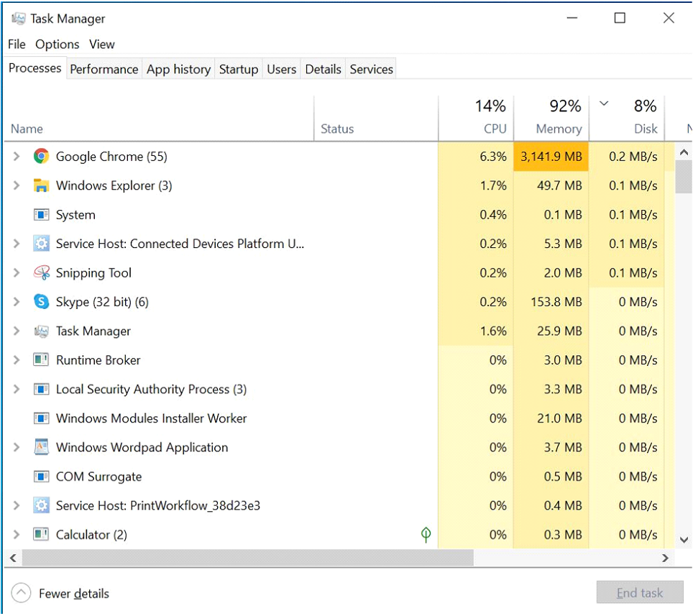Image resolution: width=693 pixels, height=616 pixels.
Task: Click the Calculator app icon
Action: [x=41, y=535]
